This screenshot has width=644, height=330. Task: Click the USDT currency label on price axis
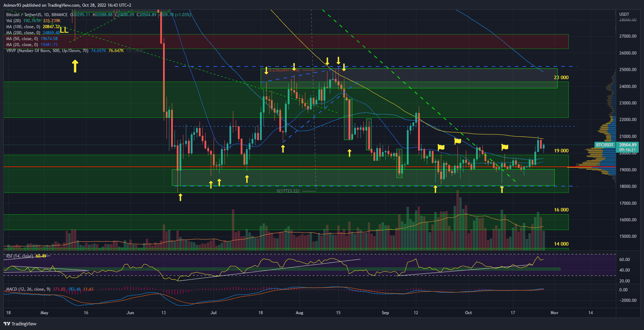pyautogui.click(x=624, y=14)
